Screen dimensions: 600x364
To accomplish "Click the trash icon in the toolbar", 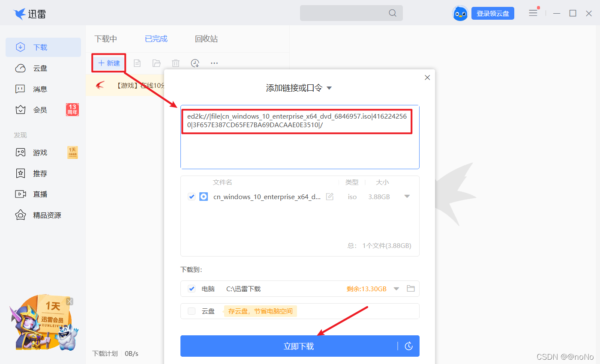I will point(175,63).
